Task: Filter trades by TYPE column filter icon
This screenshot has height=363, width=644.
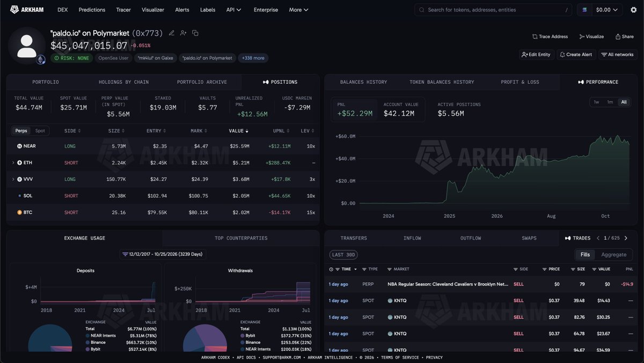Action: pos(365,269)
